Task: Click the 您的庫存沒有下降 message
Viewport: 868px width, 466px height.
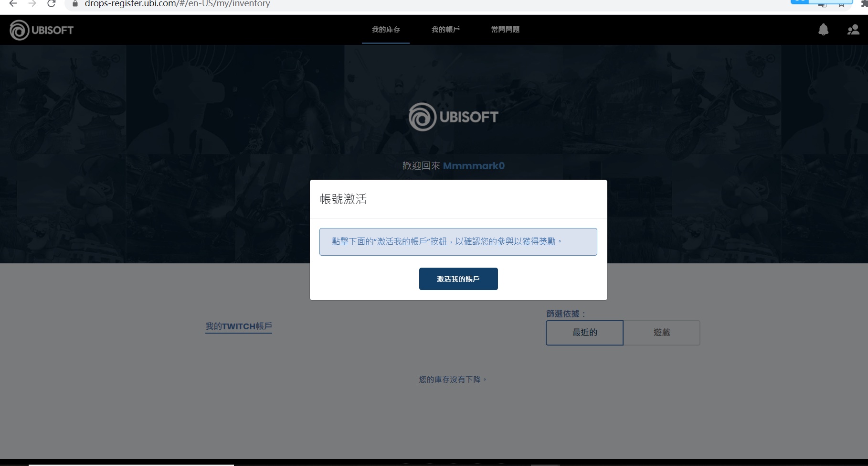Action: 453,379
